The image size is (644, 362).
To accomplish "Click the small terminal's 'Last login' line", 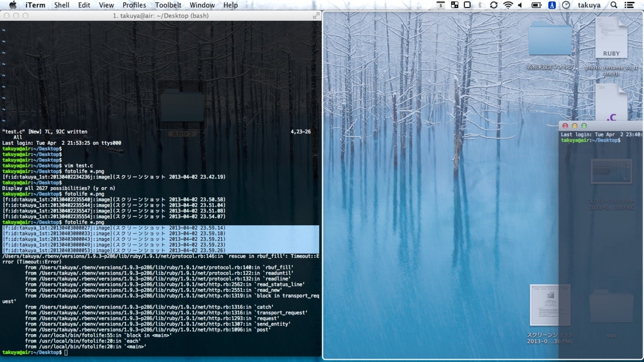I will (601, 134).
